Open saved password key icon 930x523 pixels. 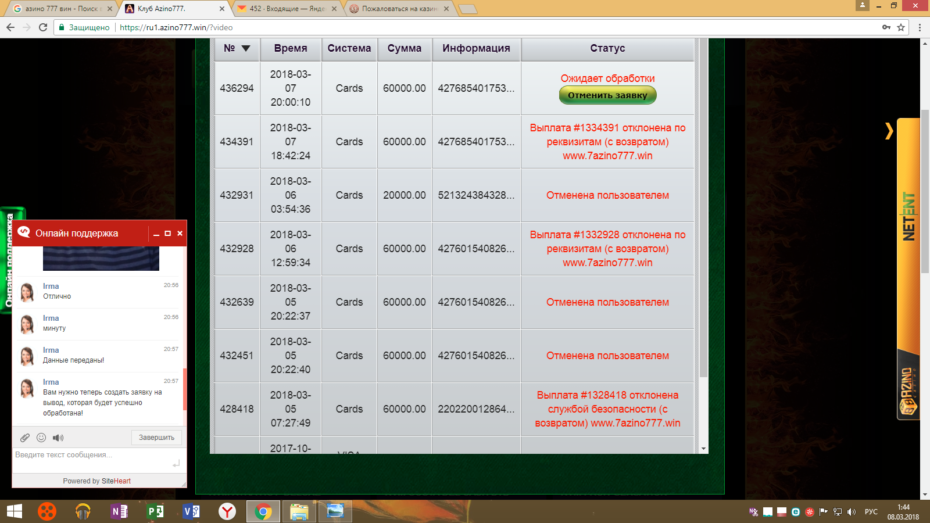tap(886, 27)
